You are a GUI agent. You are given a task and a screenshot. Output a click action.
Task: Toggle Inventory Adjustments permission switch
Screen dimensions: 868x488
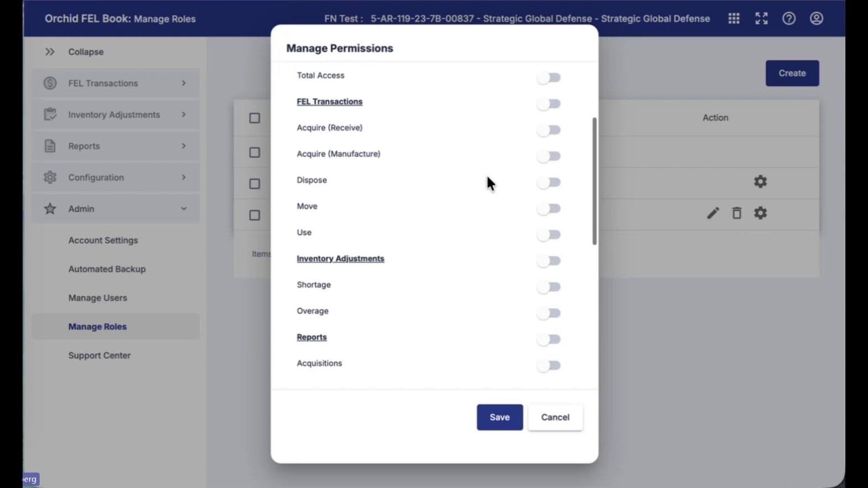tap(549, 261)
